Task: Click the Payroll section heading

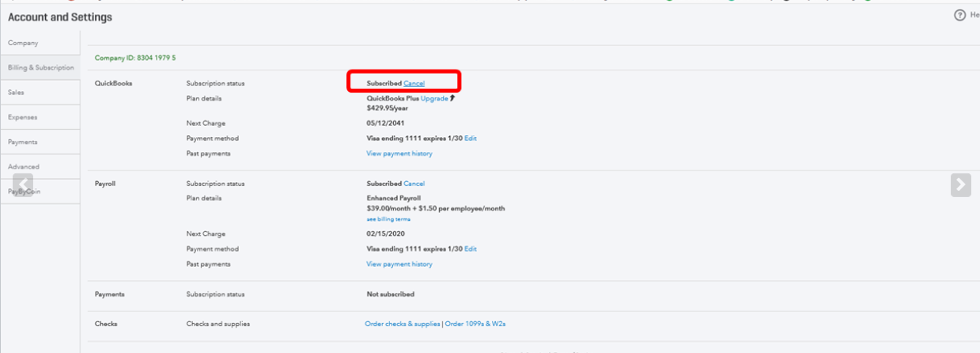Action: (105, 184)
